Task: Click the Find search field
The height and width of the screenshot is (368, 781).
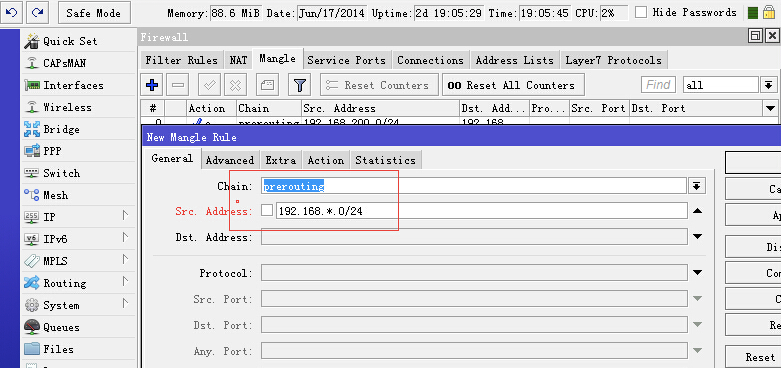Action: pyautogui.click(x=658, y=85)
